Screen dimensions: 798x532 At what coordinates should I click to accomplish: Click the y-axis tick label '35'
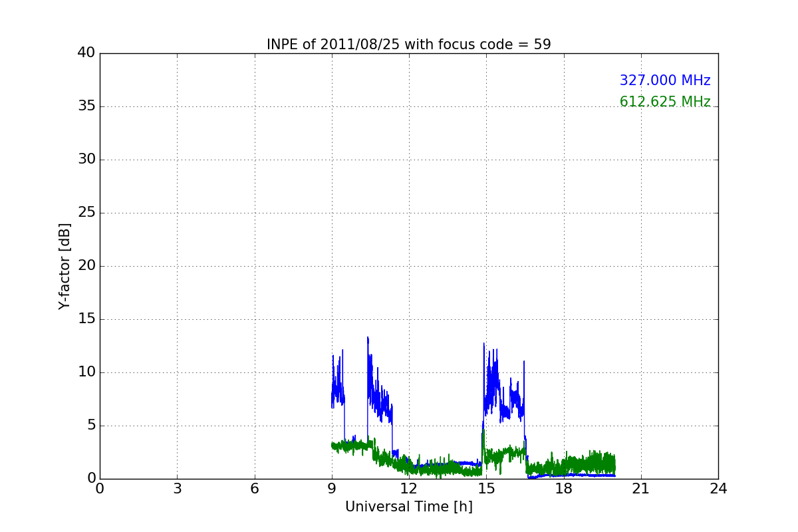tap(86, 106)
